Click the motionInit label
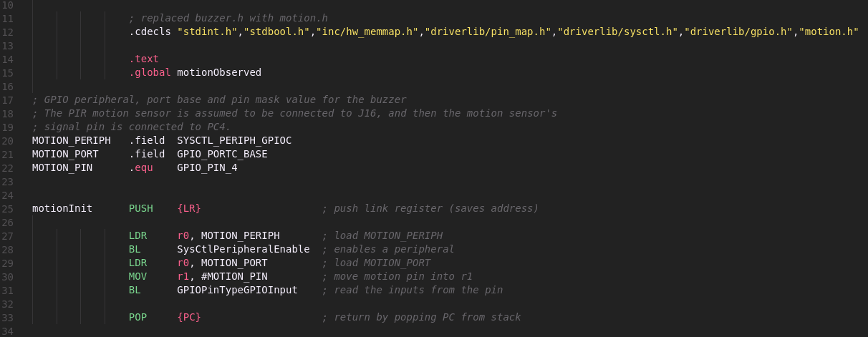The width and height of the screenshot is (868, 337). pyautogui.click(x=62, y=208)
